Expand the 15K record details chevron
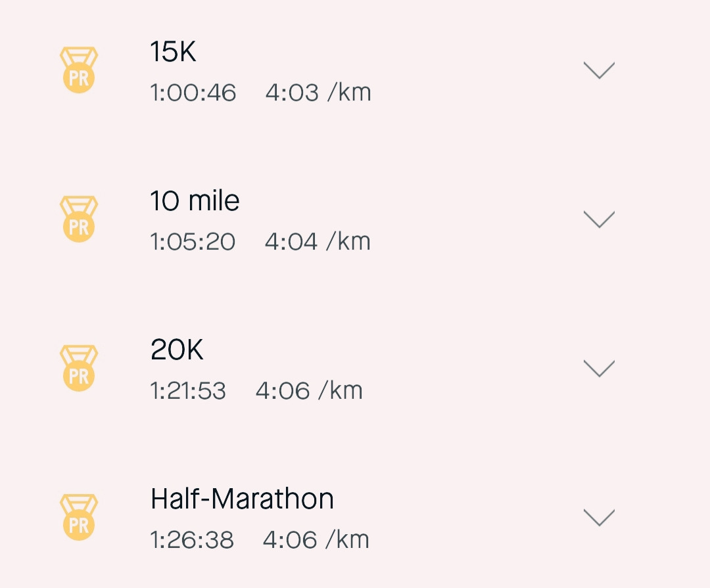 click(x=599, y=70)
